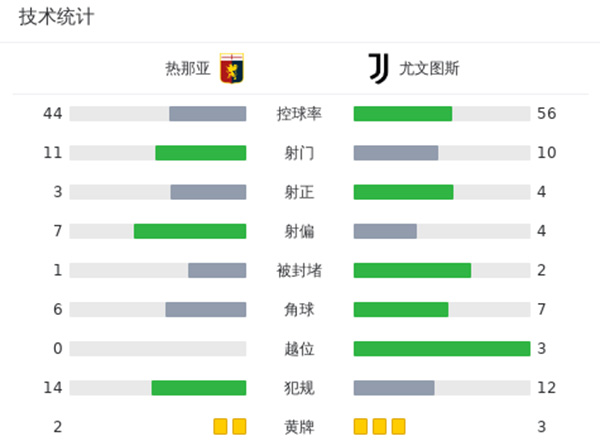Click Juventus's green 被封堵 blocked bar

(x=412, y=270)
